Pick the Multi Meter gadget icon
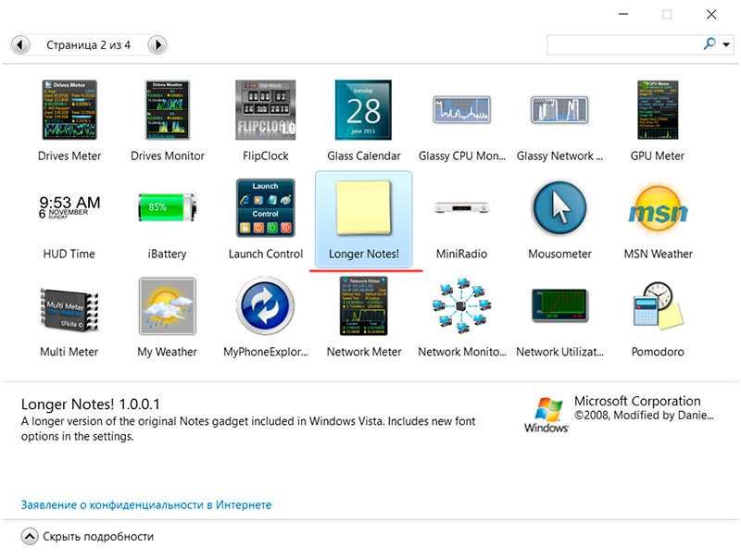 [x=69, y=306]
